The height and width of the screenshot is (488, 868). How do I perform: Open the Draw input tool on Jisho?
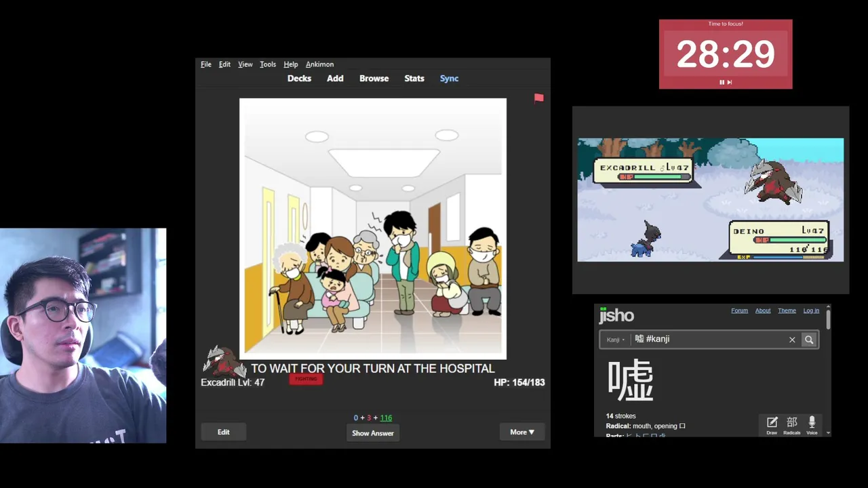pos(772,426)
